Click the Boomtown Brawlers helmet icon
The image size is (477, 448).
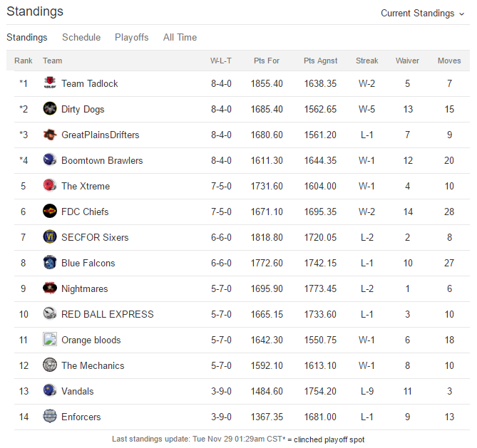[x=50, y=160]
